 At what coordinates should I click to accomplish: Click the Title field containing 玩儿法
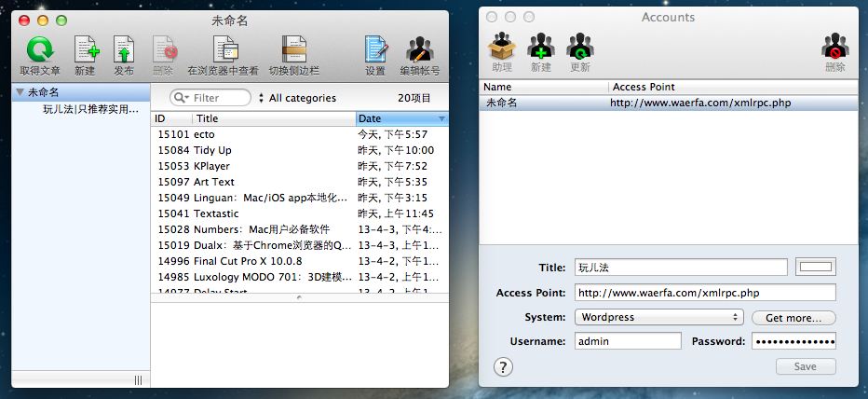click(x=681, y=268)
